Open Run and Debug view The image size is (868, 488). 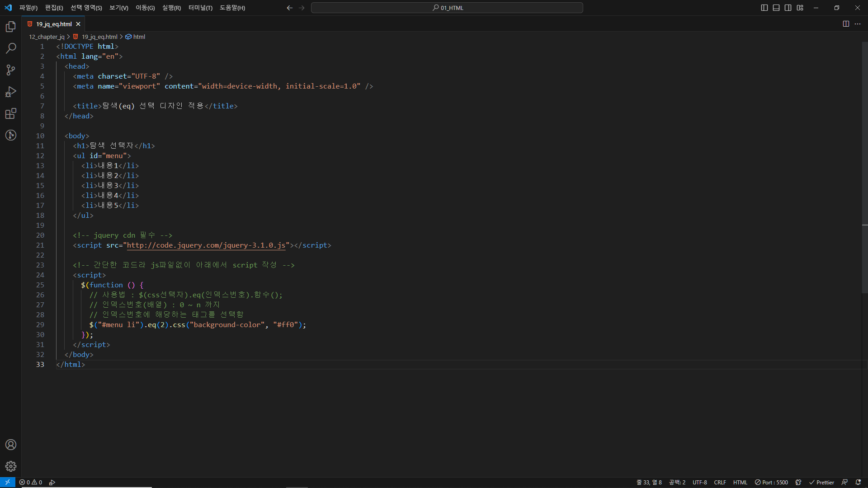click(11, 92)
